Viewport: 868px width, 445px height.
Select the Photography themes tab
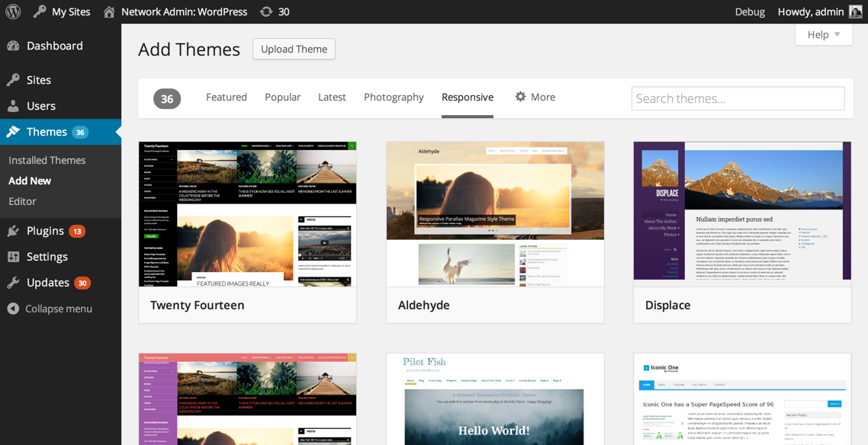pyautogui.click(x=394, y=97)
